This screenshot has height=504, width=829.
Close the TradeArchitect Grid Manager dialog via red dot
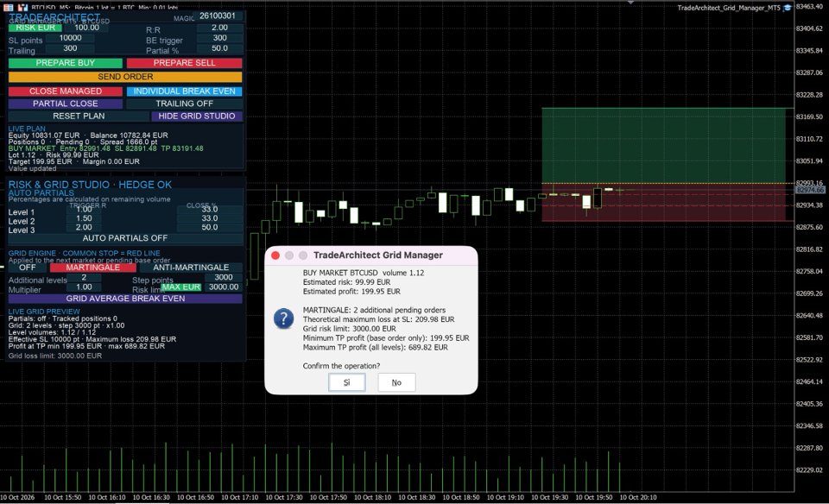tap(275, 255)
